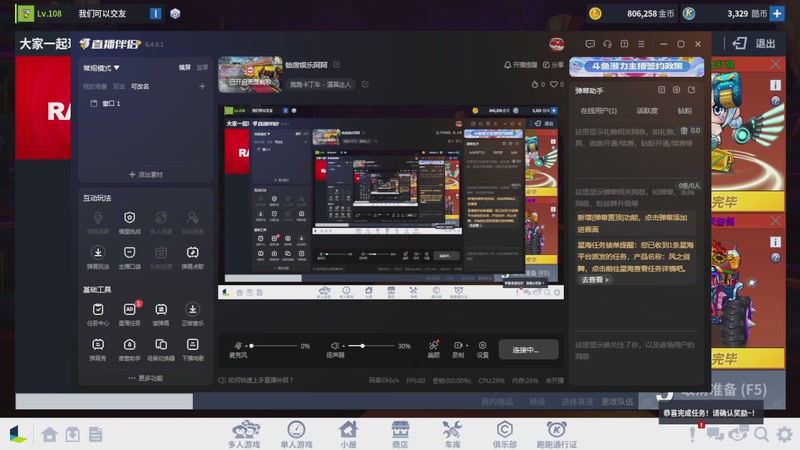Click the 美颜 beauty filter icon
The width and height of the screenshot is (800, 450).
point(434,349)
